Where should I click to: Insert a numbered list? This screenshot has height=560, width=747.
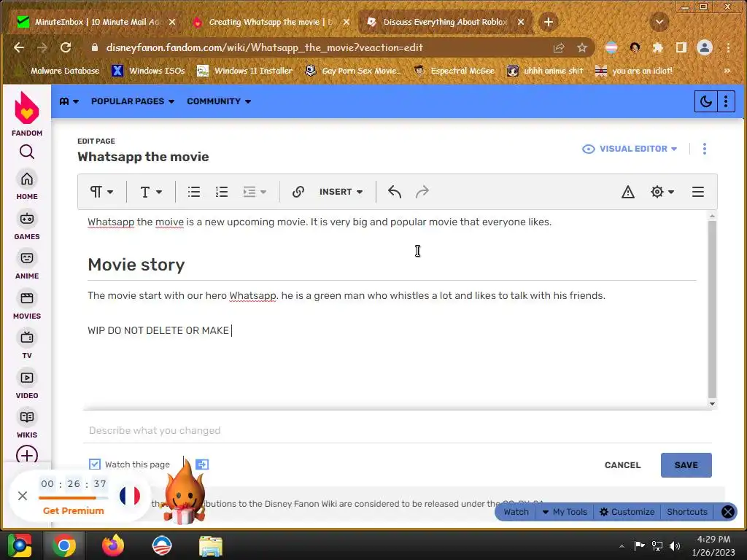222,192
